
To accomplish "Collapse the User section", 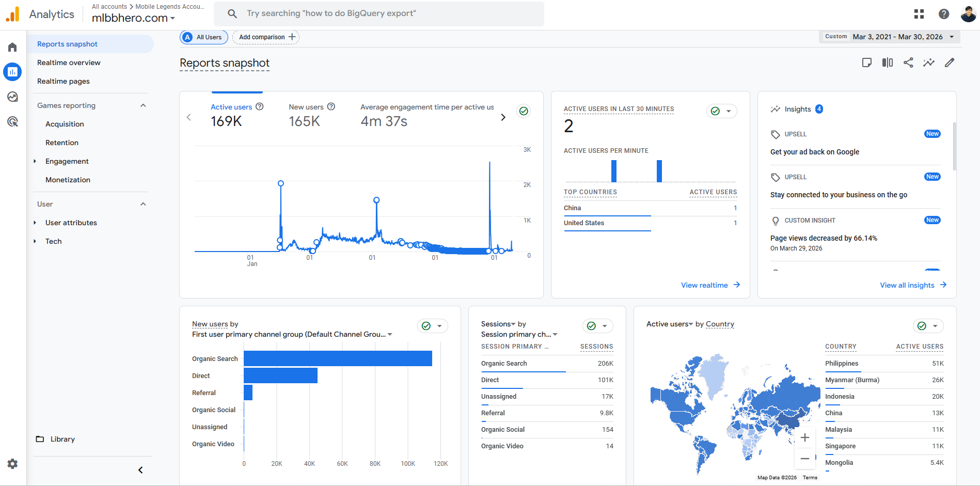I will tap(143, 204).
